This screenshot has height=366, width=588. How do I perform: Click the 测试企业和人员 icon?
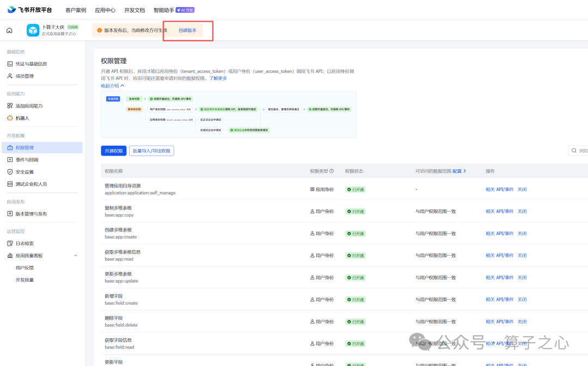click(10, 184)
